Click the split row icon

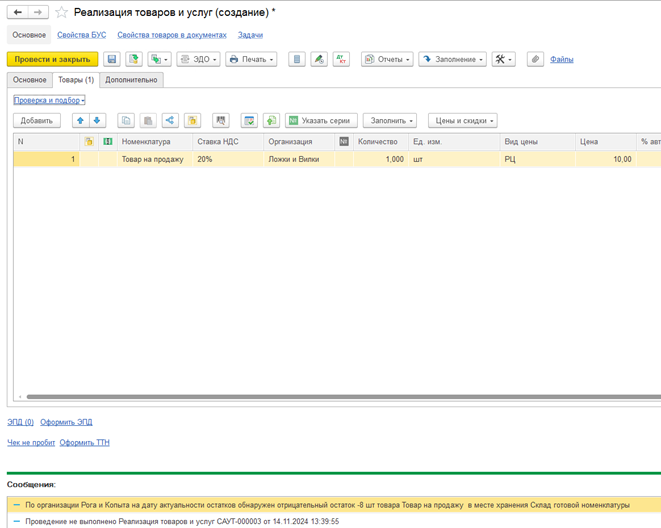pyautogui.click(x=170, y=121)
